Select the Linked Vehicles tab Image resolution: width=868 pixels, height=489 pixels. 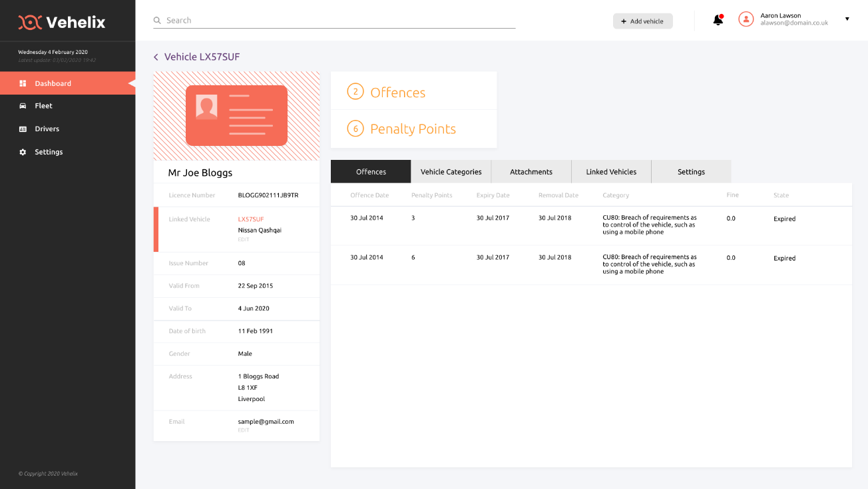click(x=611, y=172)
